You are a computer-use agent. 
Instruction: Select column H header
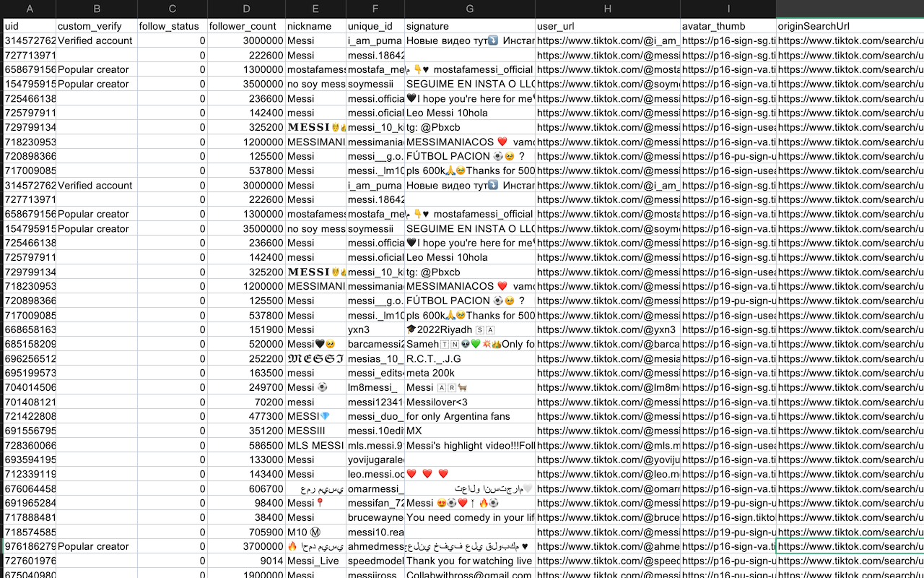[x=608, y=9]
